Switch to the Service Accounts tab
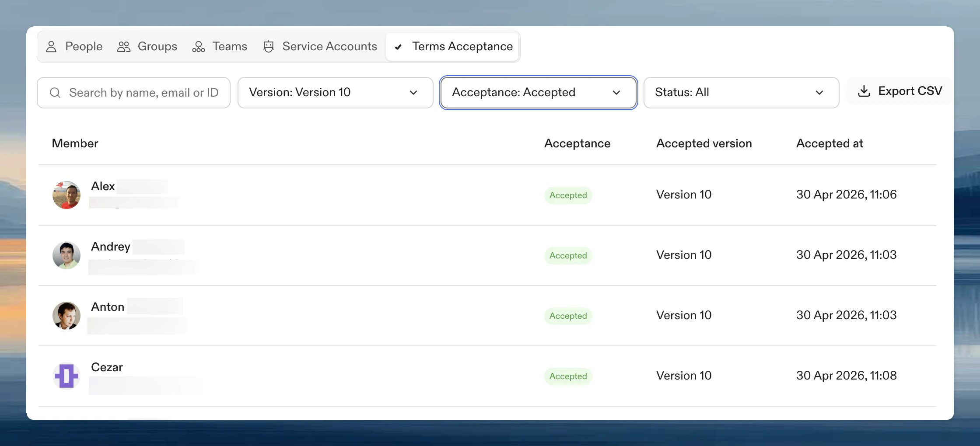The height and width of the screenshot is (446, 980). (320, 46)
